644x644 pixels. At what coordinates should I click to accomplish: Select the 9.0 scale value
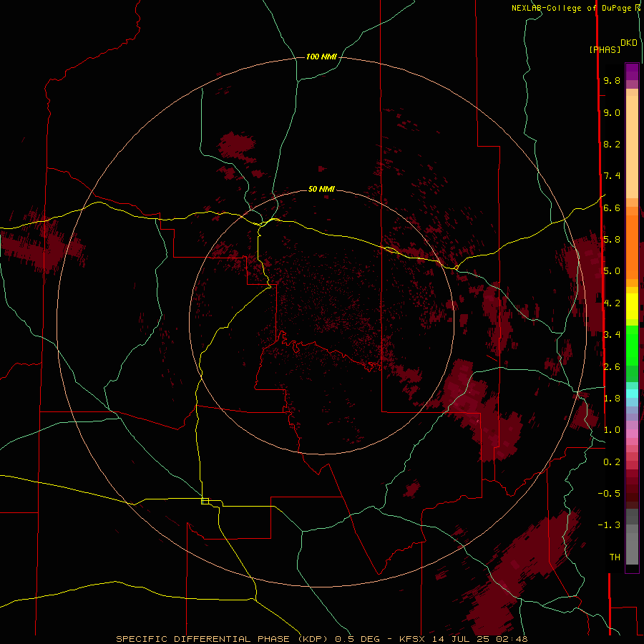(x=612, y=112)
